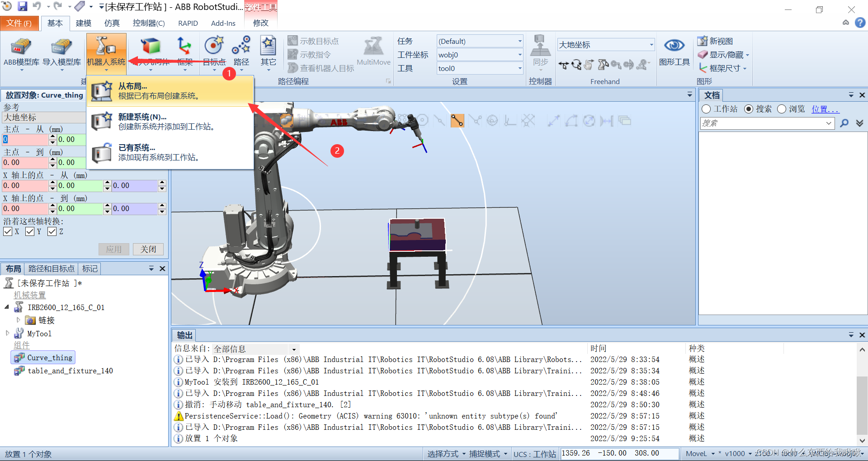Screen dimensions: 868x461
Task: Click the 新视图 new view button
Action: tap(715, 41)
